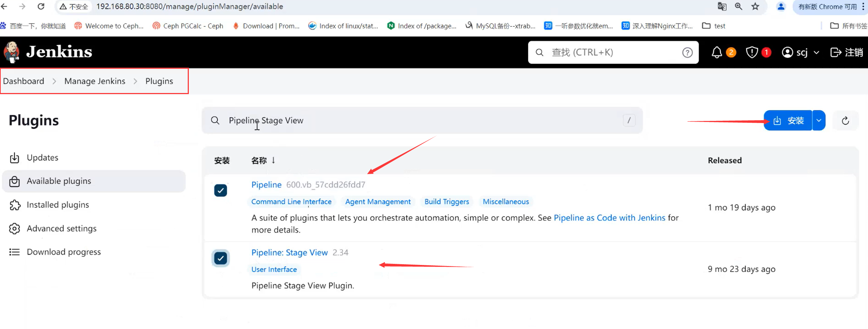Click the magnifier icon in plugin search
Screen dimensions: 868x329
(x=215, y=121)
